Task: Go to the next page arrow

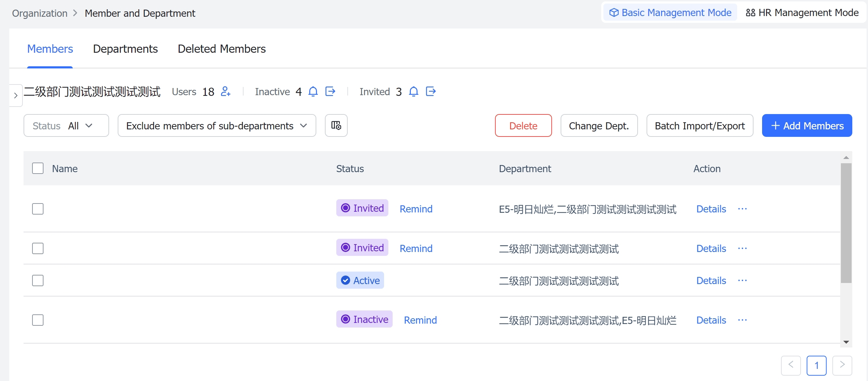Action: coord(842,365)
